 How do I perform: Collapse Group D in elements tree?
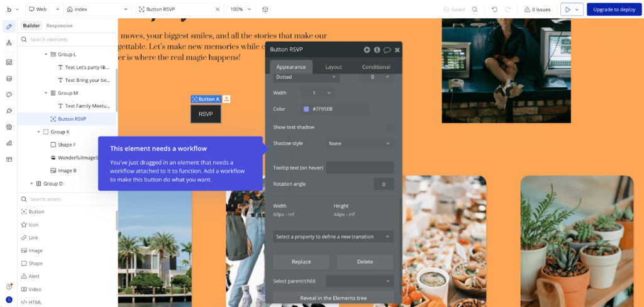(x=31, y=184)
